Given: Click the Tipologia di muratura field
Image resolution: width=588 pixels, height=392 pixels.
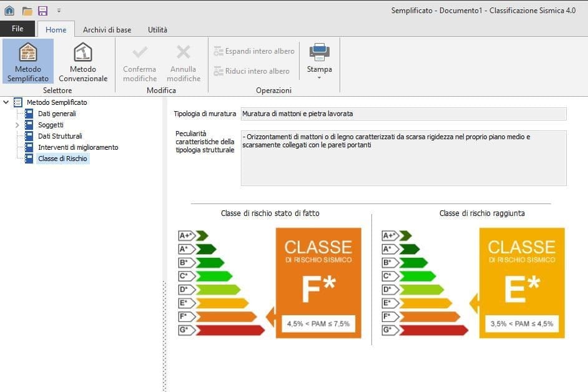Looking at the screenshot, I should 403,114.
